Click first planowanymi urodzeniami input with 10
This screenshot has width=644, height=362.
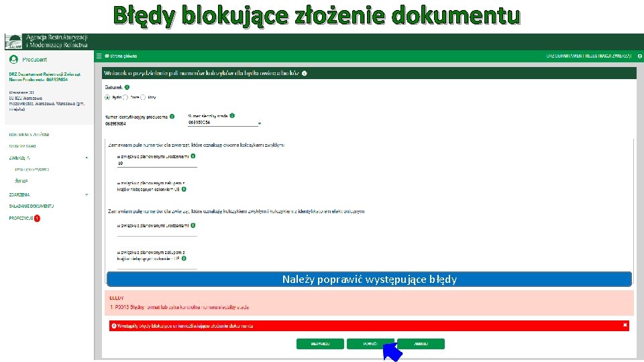157,164
